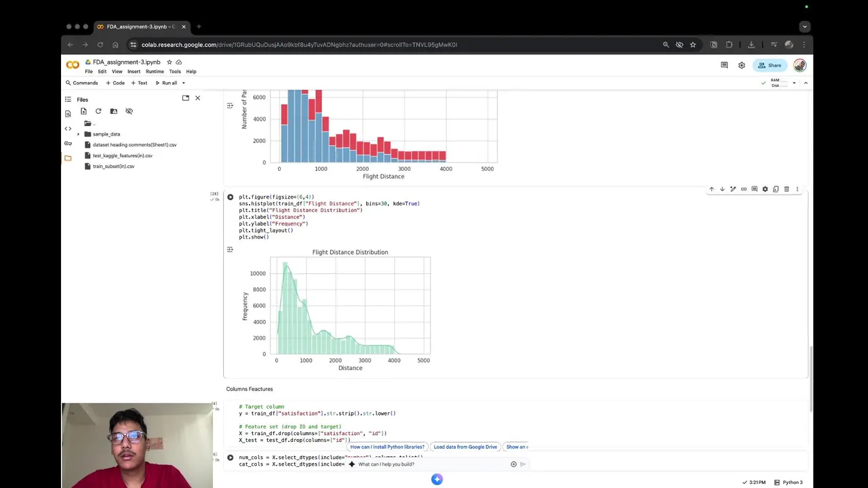This screenshot has height=488, width=868.
Task: Close the Files panel
Action: 197,98
